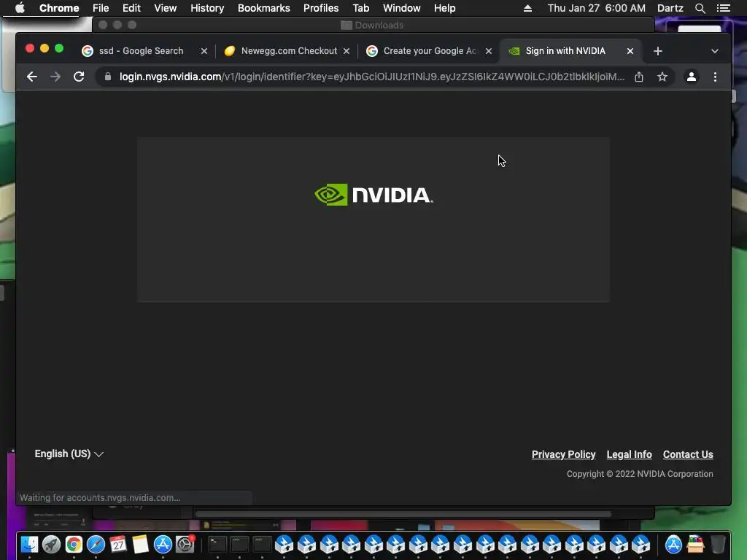Open Terminal from the Dock
747x560 pixels.
tap(217, 544)
